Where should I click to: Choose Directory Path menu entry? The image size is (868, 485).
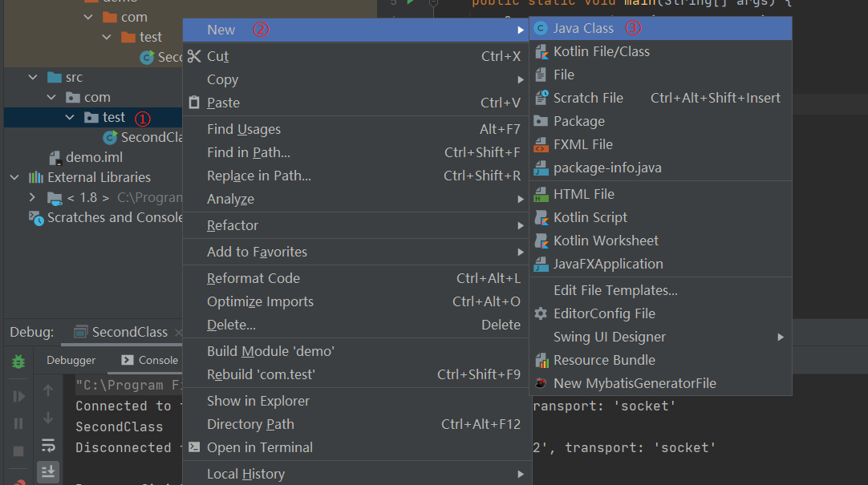coord(357,424)
